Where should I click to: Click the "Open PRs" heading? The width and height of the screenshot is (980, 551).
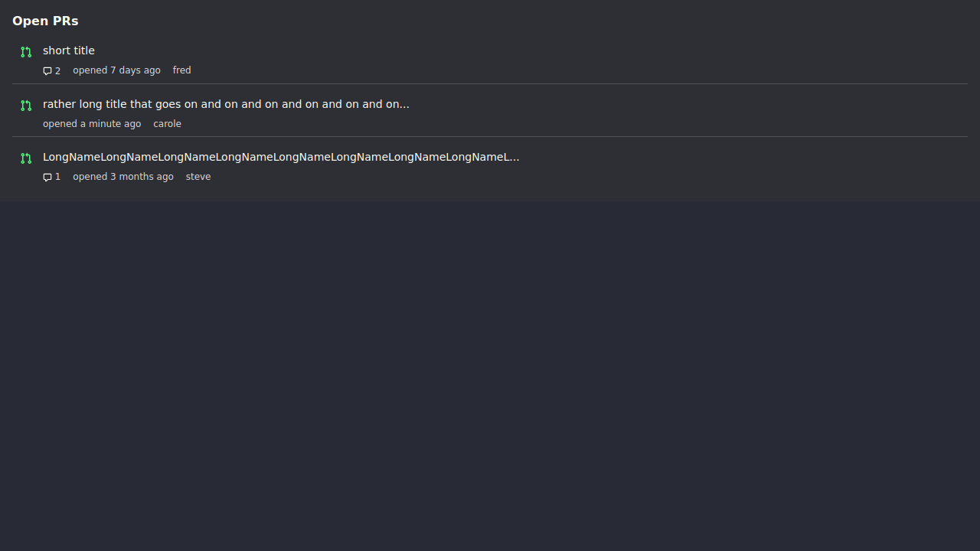click(x=45, y=21)
